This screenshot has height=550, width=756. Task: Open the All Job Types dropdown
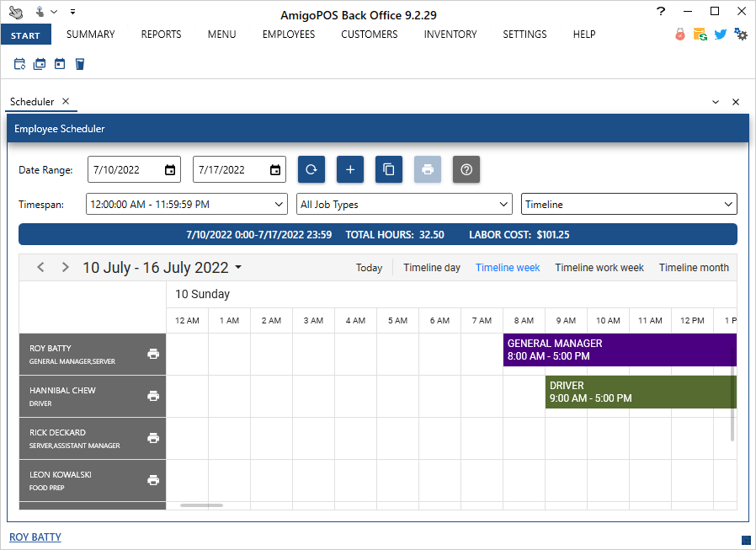click(x=503, y=205)
